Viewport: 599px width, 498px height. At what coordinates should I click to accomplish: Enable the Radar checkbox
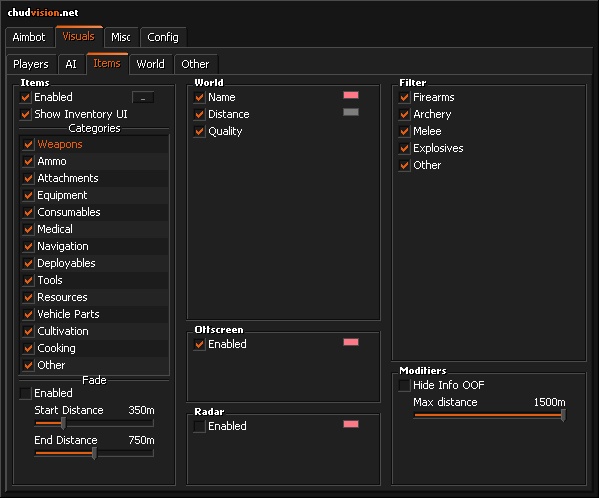click(x=199, y=426)
